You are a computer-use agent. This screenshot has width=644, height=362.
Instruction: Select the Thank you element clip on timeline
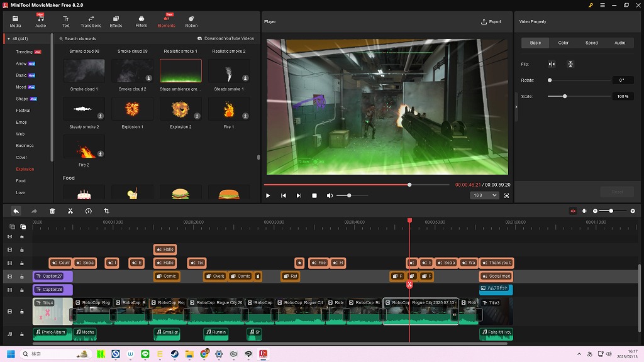click(x=497, y=263)
